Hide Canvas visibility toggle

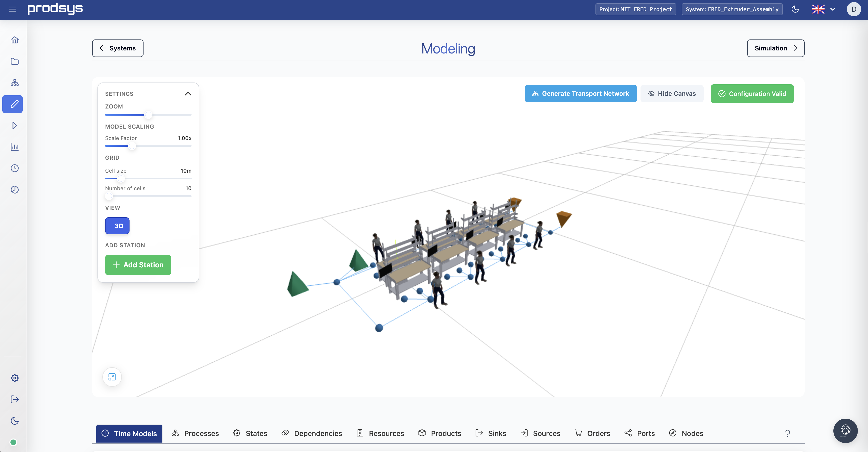672,93
